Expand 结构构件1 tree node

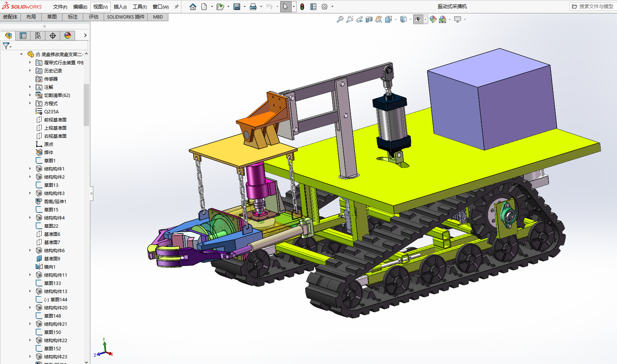30,169
